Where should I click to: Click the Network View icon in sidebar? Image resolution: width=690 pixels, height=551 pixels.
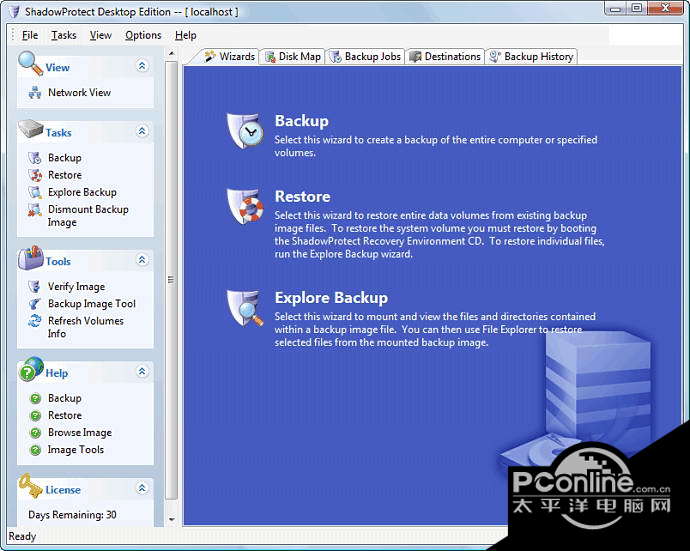[x=35, y=93]
